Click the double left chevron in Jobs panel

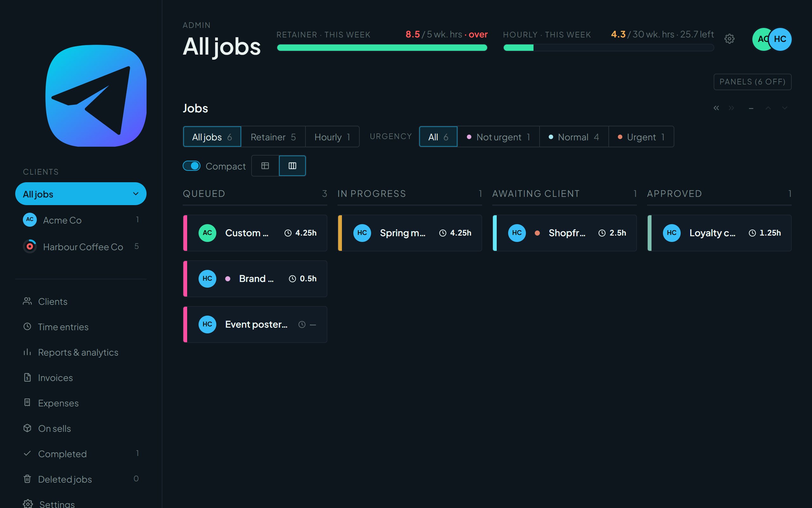tap(716, 108)
